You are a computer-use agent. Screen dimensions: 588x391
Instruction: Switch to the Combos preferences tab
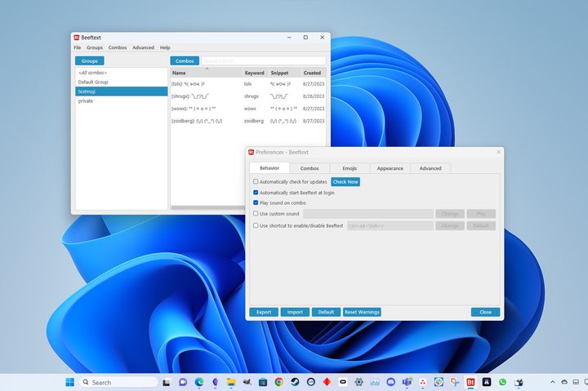pyautogui.click(x=310, y=168)
